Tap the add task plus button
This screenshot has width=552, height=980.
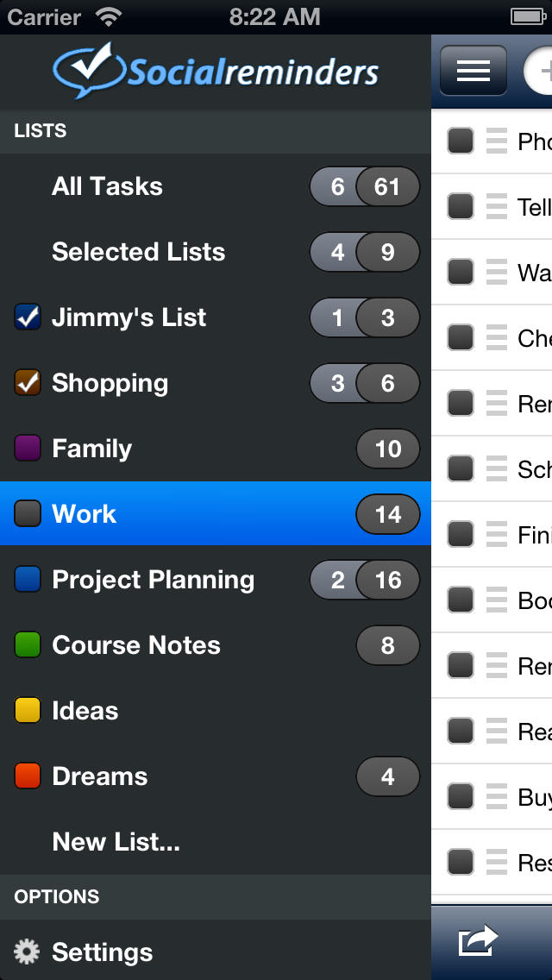(541, 71)
